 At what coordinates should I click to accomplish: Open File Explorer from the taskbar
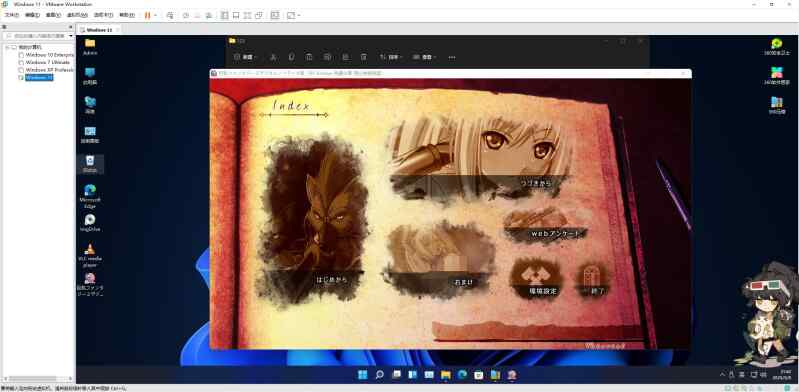446,375
